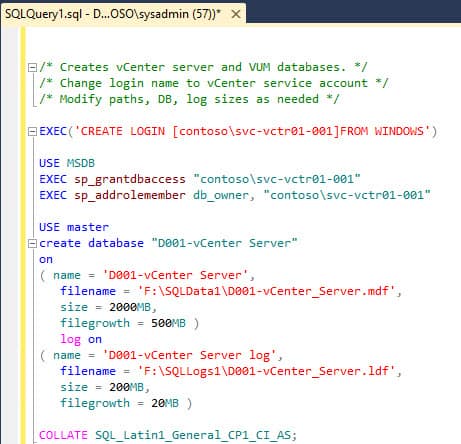This screenshot has width=461, height=444.
Task: Collapse the comment block starting with Creates vCenter
Action: click(x=32, y=68)
